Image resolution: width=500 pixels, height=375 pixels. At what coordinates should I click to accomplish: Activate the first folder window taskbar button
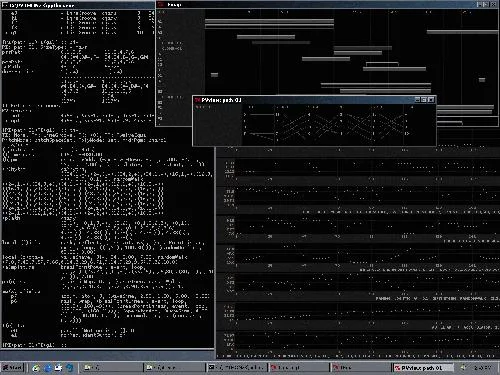coord(112,367)
